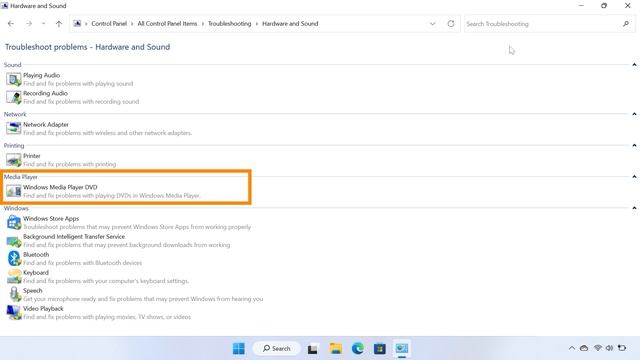Refresh the Troubleshooting page
The height and width of the screenshot is (360, 640).
pos(451,24)
